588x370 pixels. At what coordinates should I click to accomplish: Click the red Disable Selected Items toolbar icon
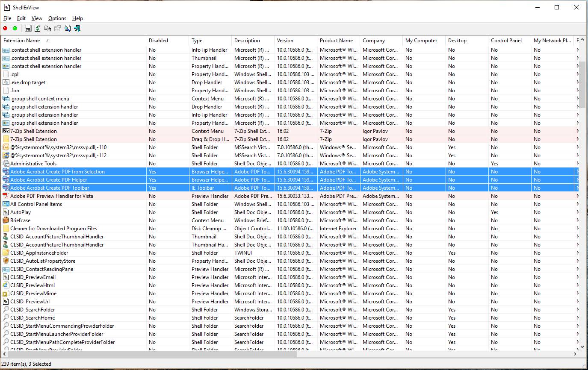[5, 28]
